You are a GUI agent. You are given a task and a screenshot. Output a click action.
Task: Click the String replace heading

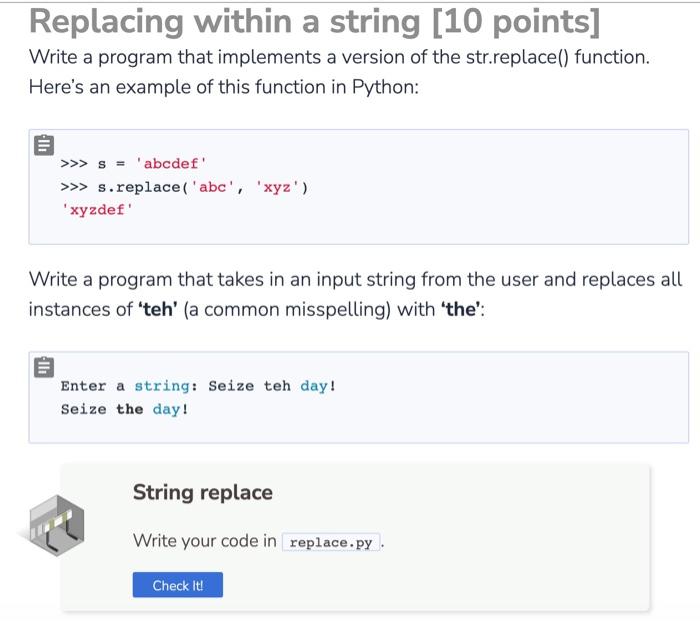click(x=203, y=492)
